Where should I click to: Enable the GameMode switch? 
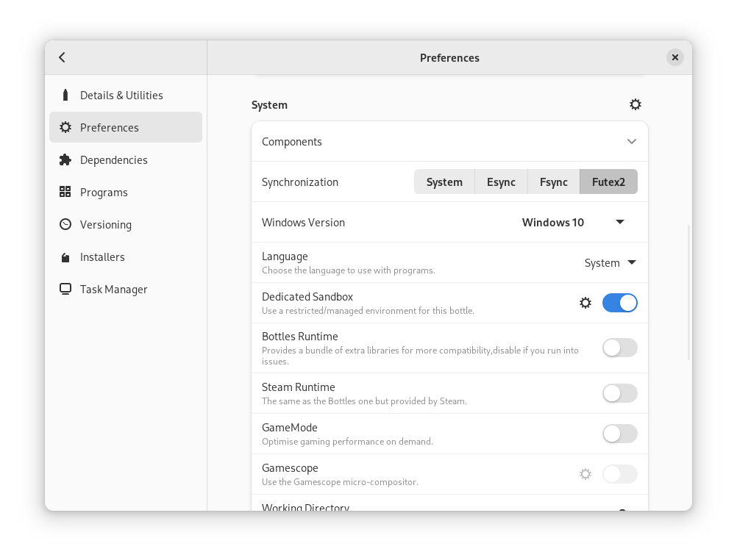click(619, 434)
